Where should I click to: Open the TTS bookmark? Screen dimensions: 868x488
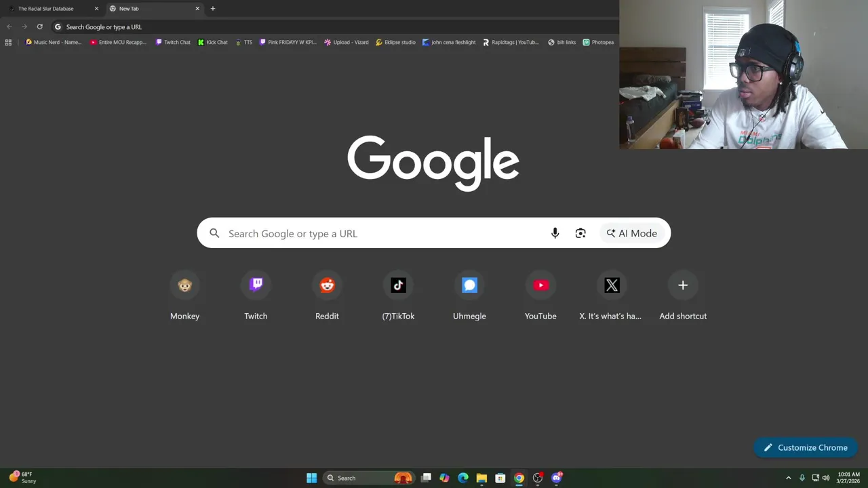243,42
